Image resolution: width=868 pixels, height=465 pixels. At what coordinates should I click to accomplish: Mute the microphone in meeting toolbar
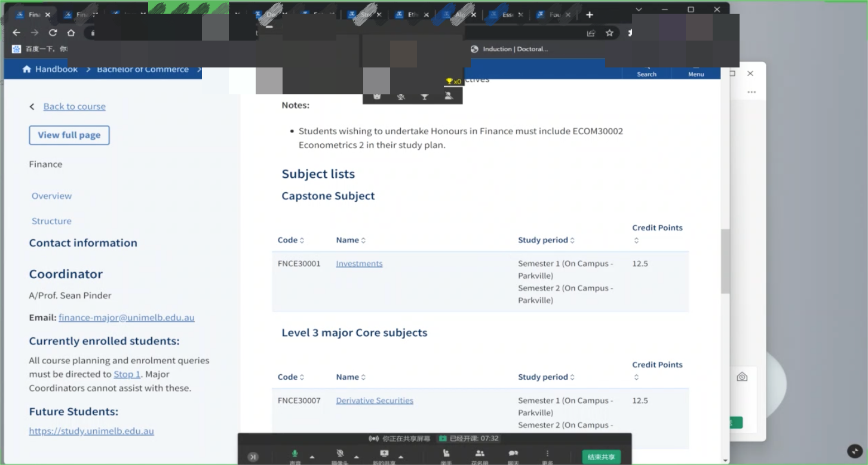pyautogui.click(x=295, y=455)
